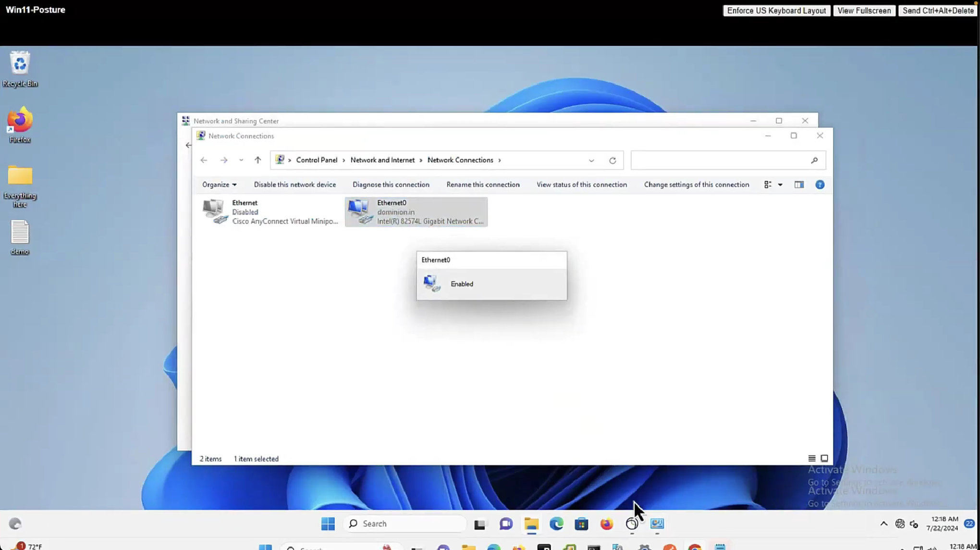This screenshot has width=980, height=550.
Task: Expand the change view options arrow
Action: coord(780,185)
